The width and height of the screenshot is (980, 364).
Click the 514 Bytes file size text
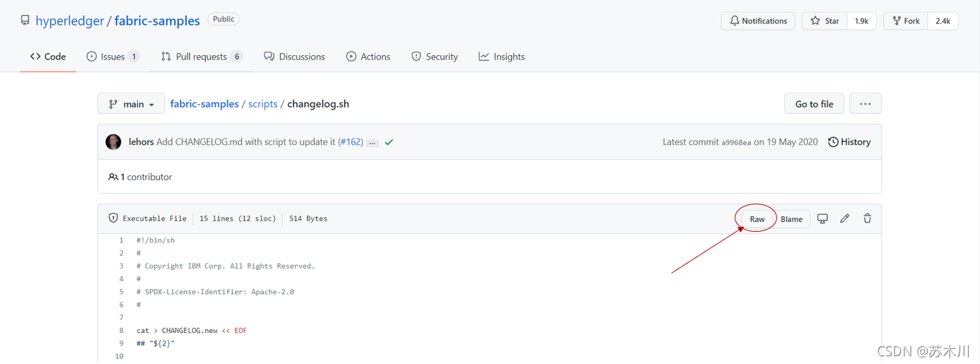tap(308, 218)
